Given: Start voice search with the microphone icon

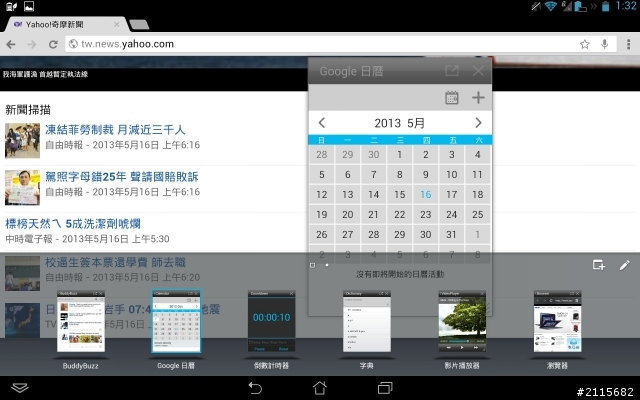Looking at the screenshot, I should pyautogui.click(x=604, y=44).
